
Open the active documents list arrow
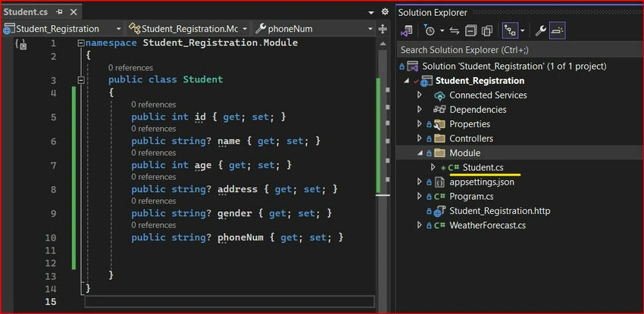(x=371, y=13)
